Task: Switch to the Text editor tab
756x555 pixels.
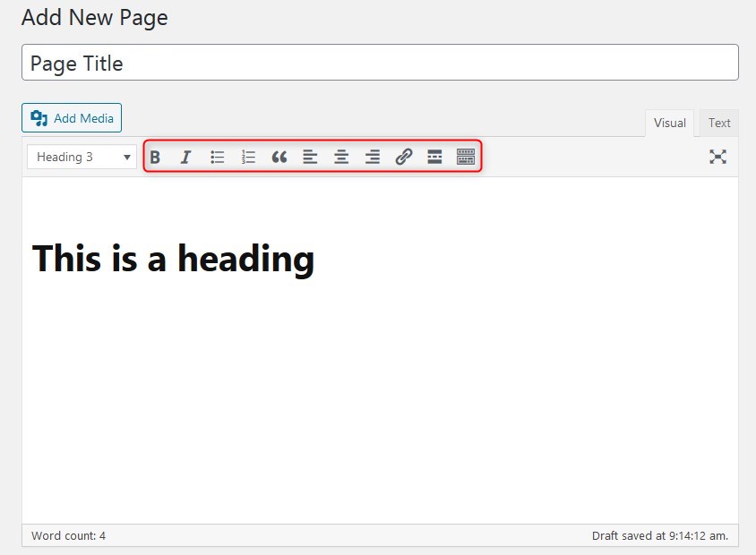Action: [x=719, y=123]
